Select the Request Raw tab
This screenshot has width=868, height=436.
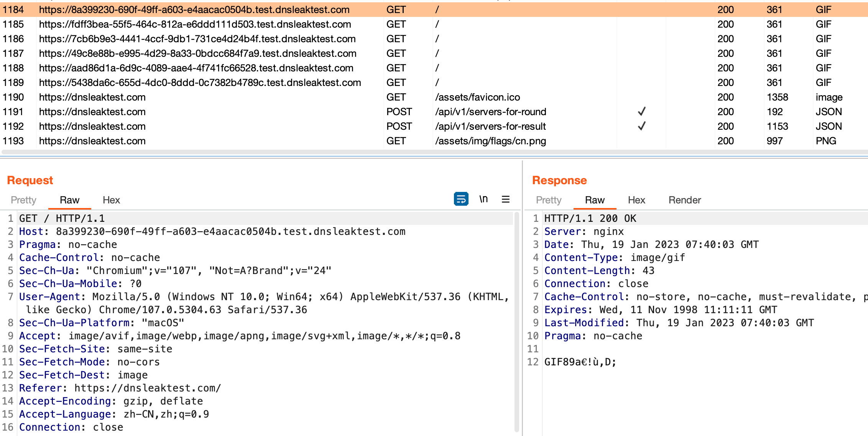(x=69, y=200)
